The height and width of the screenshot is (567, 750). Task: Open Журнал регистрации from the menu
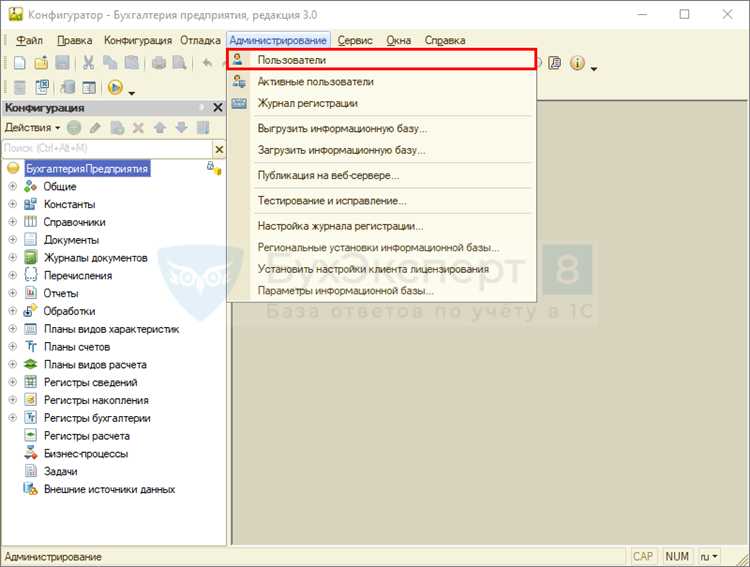point(307,103)
